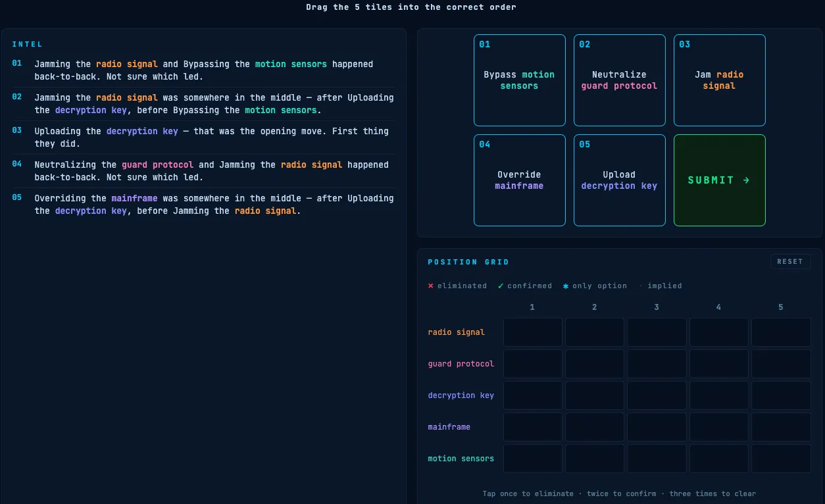Image resolution: width=825 pixels, height=504 pixels.
Task: Submit the tile order
Action: [720, 180]
